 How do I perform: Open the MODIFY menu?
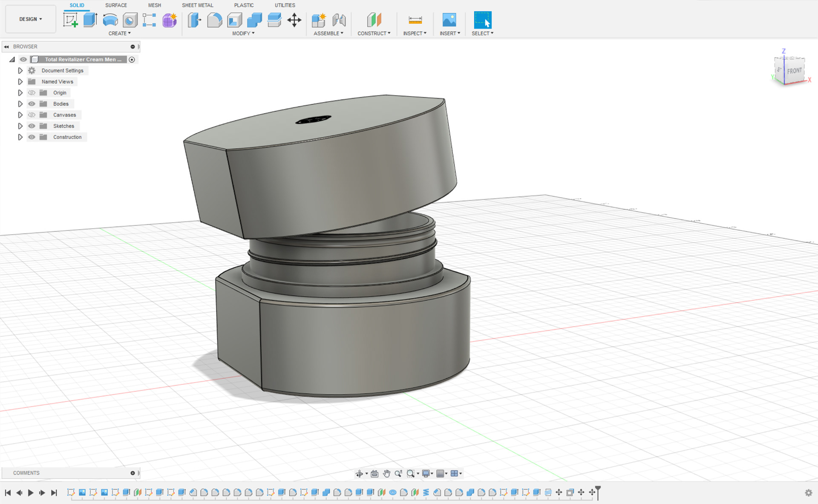point(243,33)
